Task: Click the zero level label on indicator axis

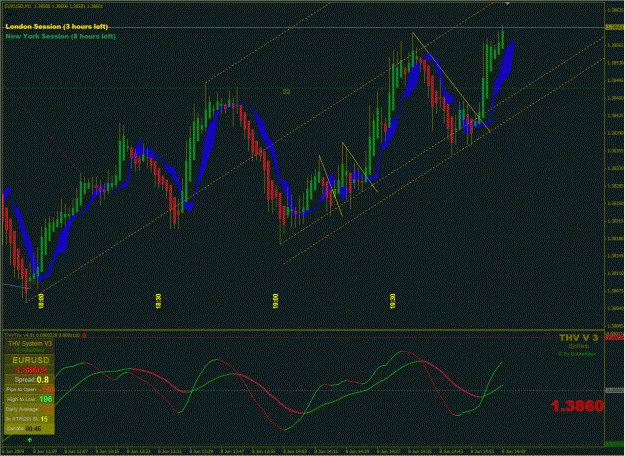Action: click(x=614, y=391)
